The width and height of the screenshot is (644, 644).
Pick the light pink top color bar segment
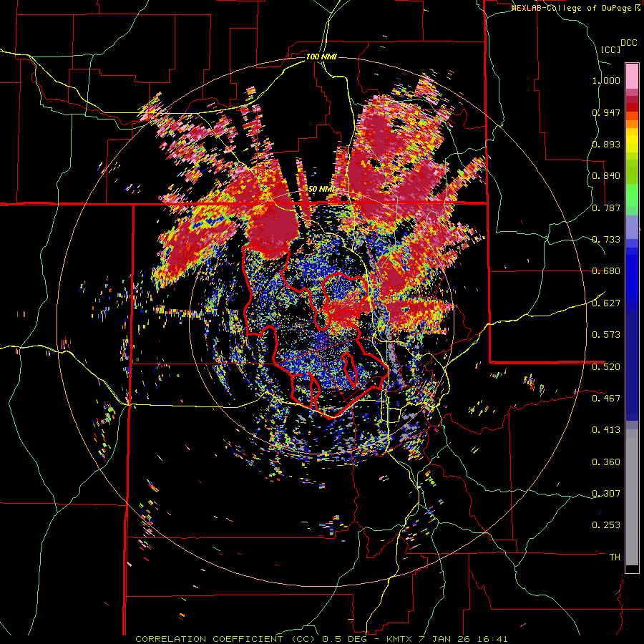[632, 76]
